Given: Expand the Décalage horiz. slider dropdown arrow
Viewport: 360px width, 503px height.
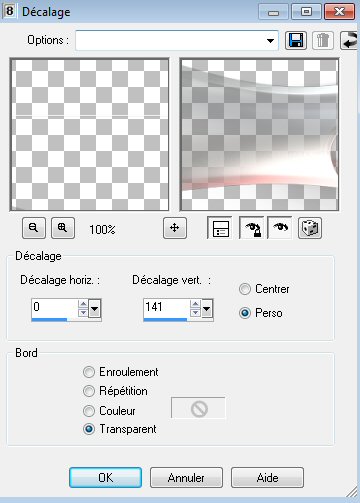Looking at the screenshot, I should pyautogui.click(x=95, y=309).
